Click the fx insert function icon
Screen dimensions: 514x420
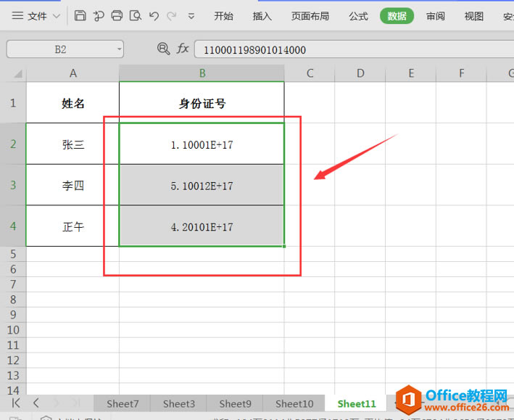coord(183,49)
